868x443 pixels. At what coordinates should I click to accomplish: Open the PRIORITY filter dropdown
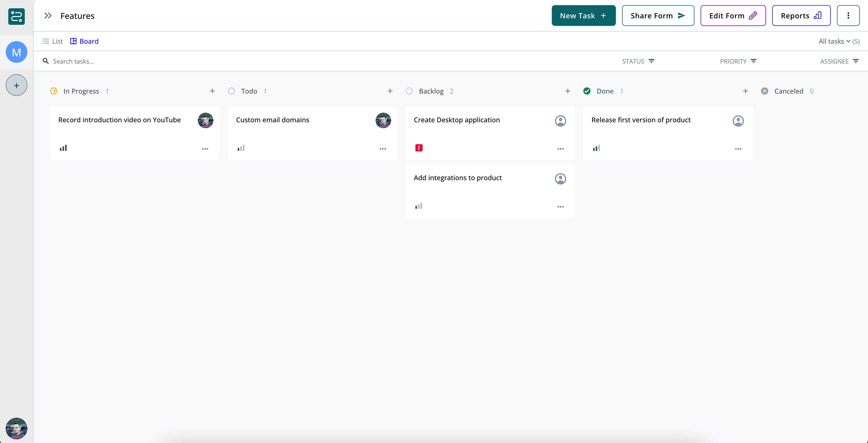coord(738,61)
